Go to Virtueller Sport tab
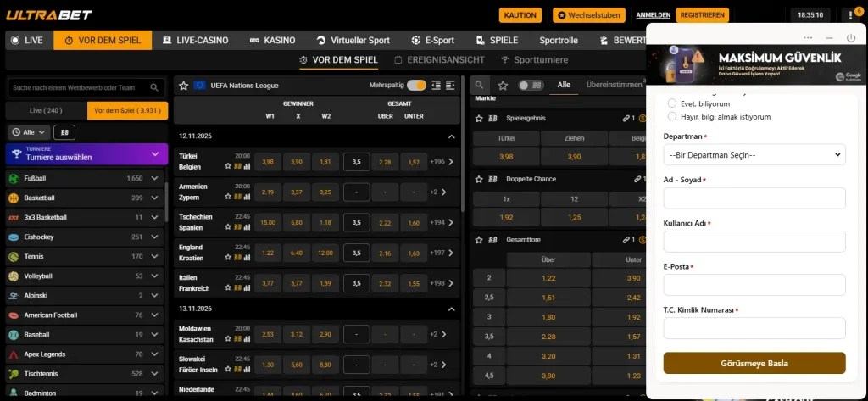Viewport: 868px width, 401px height. pyautogui.click(x=353, y=40)
